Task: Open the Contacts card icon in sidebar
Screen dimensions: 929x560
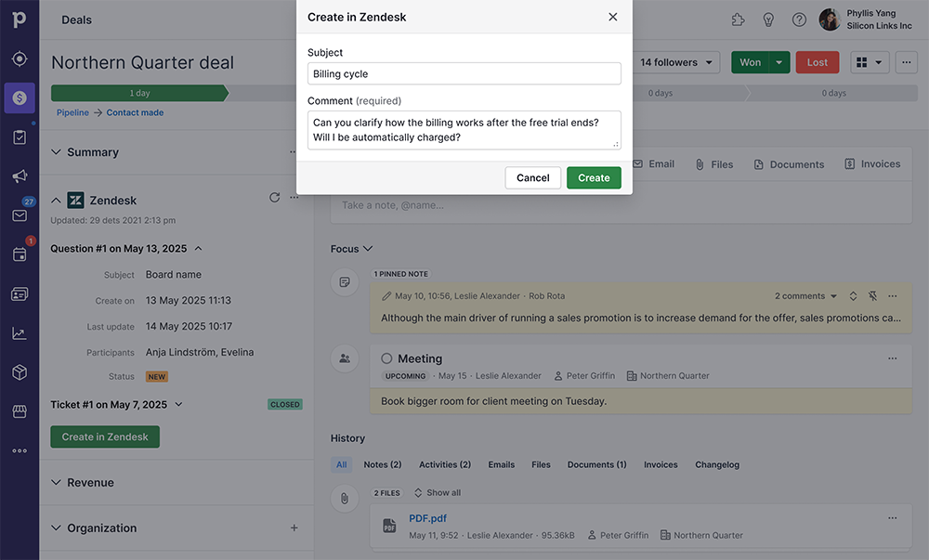Action: tap(20, 294)
